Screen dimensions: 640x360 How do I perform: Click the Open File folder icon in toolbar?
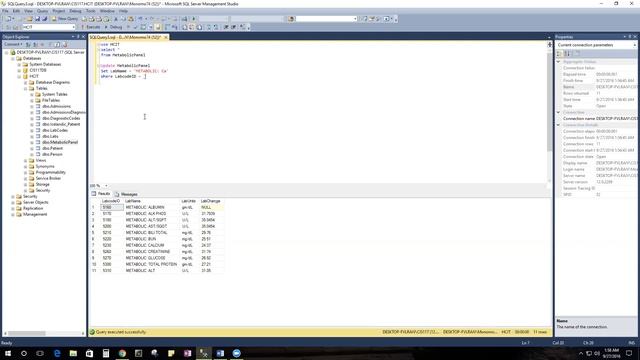(29, 19)
